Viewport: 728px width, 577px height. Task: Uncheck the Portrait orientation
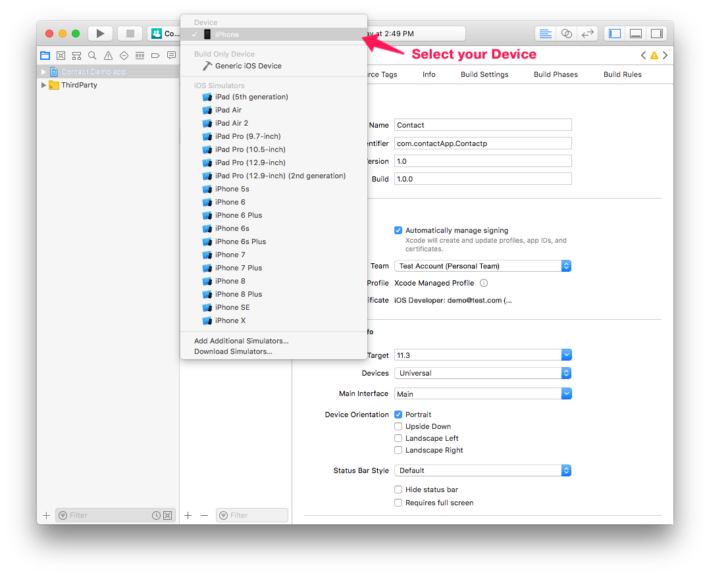(398, 414)
